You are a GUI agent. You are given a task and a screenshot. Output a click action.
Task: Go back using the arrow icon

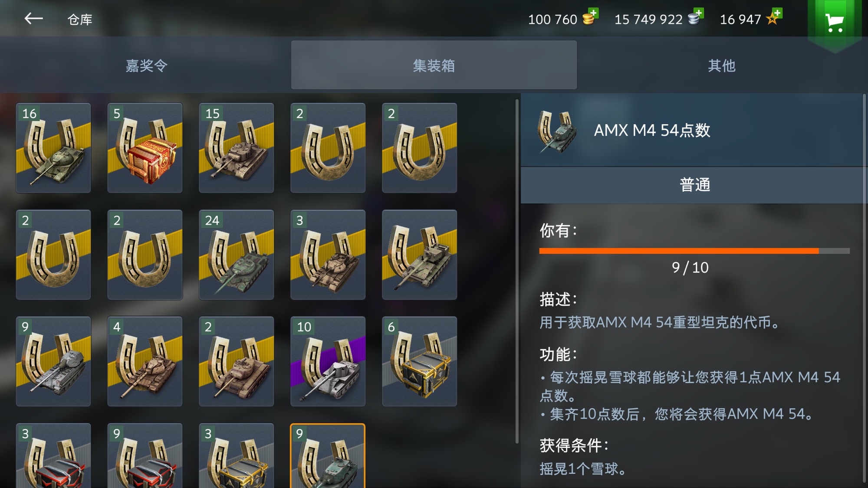pyautogui.click(x=33, y=19)
